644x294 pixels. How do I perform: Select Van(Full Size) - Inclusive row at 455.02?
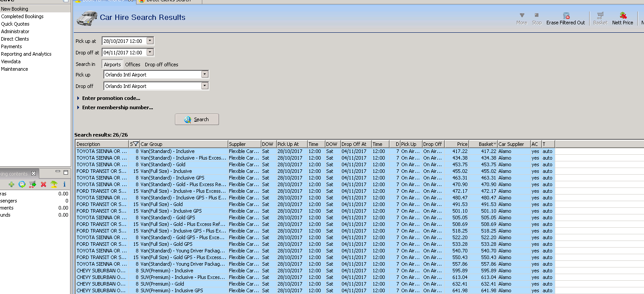[315, 171]
